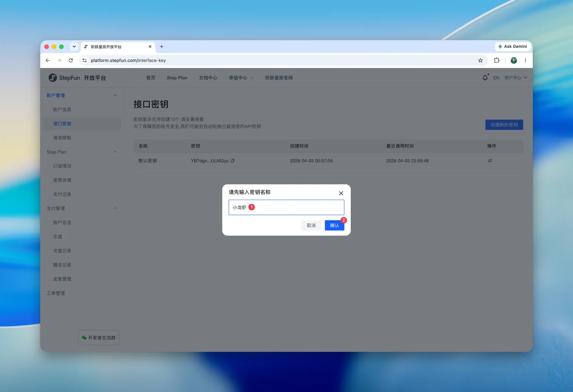
Task: Select 请求限制 in the sidebar
Action: 62,138
